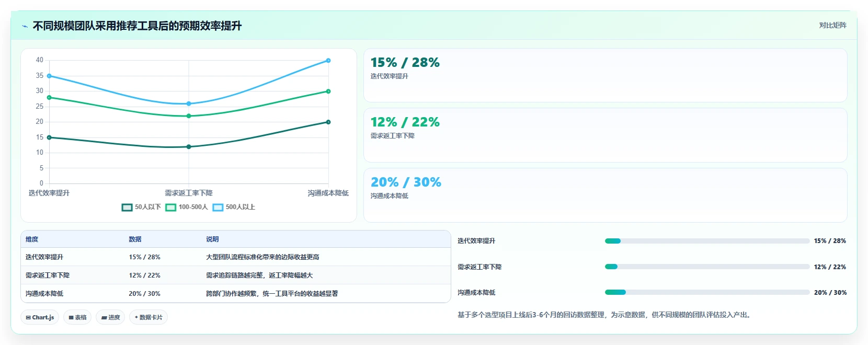Toggle the 500人以上 legend item in the chart
Screen dimensions: 868x345
click(234, 207)
